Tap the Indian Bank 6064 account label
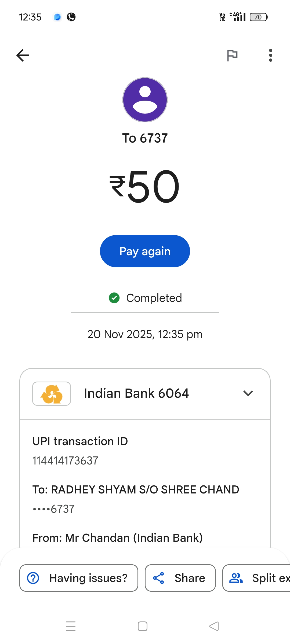Viewport: 290px width, 644px height. 136,393
